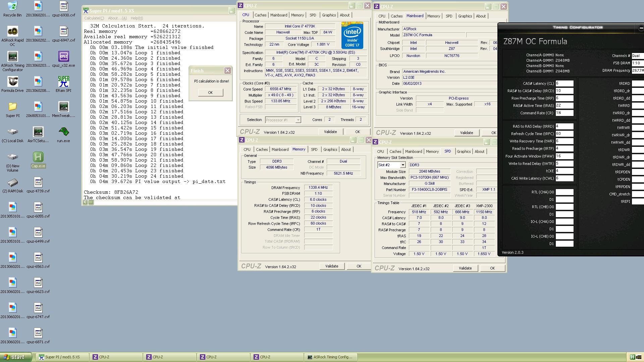Open the SPD tab in CPU-Z Mainboard window
The image size is (644, 362).
click(x=449, y=16)
